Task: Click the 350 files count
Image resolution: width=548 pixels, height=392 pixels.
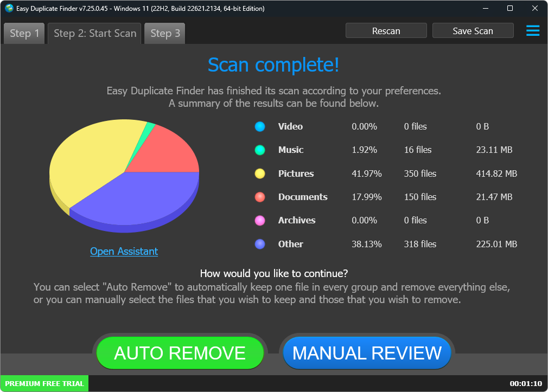Action: click(420, 173)
